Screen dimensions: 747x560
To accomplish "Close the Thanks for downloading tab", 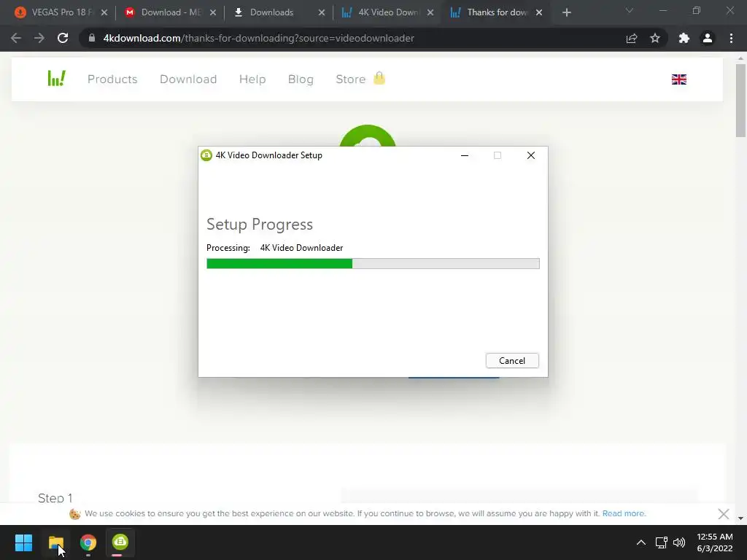I will coord(539,12).
